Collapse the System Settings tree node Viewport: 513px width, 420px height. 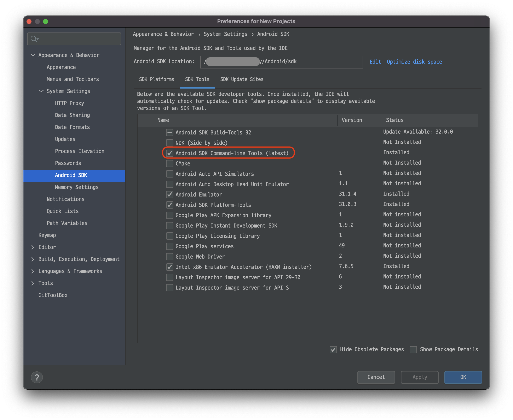(x=41, y=91)
